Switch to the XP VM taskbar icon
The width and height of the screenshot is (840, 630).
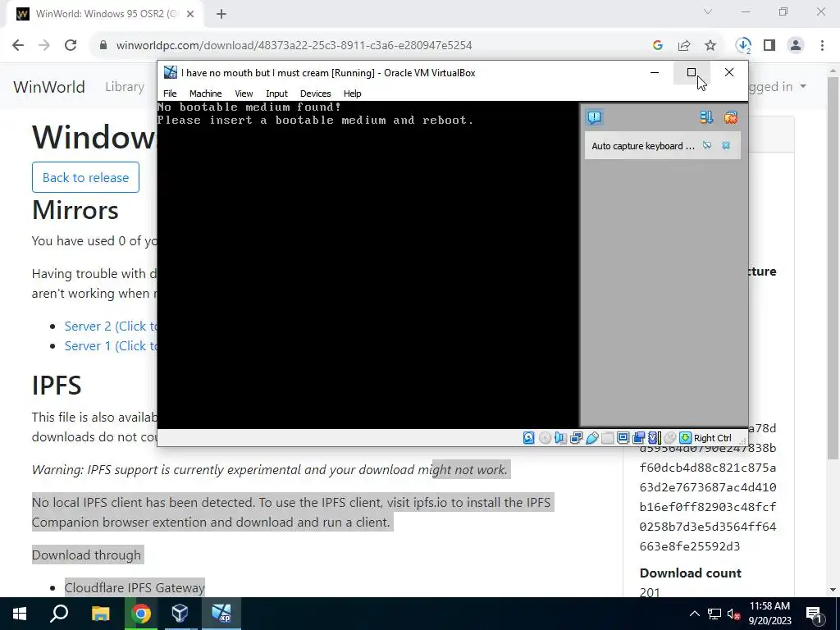[x=221, y=614]
